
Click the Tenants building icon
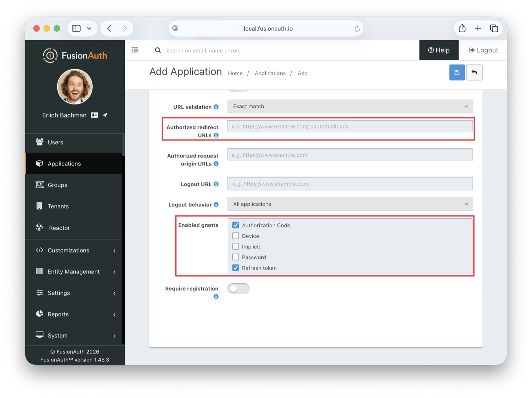pyautogui.click(x=40, y=206)
